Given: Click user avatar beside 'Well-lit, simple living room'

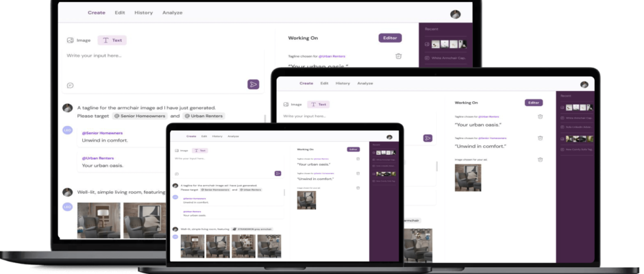Looking at the screenshot, I should click(x=67, y=192).
